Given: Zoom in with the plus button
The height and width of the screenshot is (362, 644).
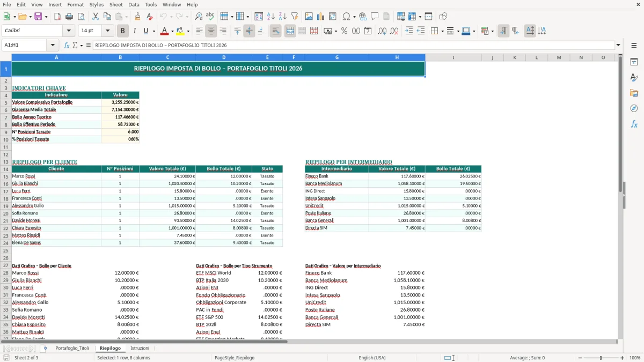Looking at the screenshot, I should click(x=623, y=358).
